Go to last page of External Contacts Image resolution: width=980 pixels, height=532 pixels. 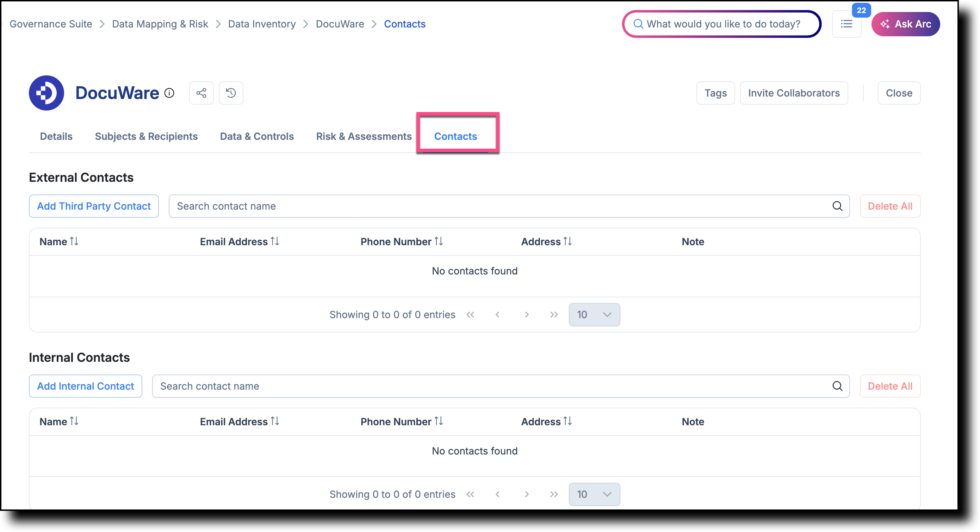pyautogui.click(x=554, y=315)
